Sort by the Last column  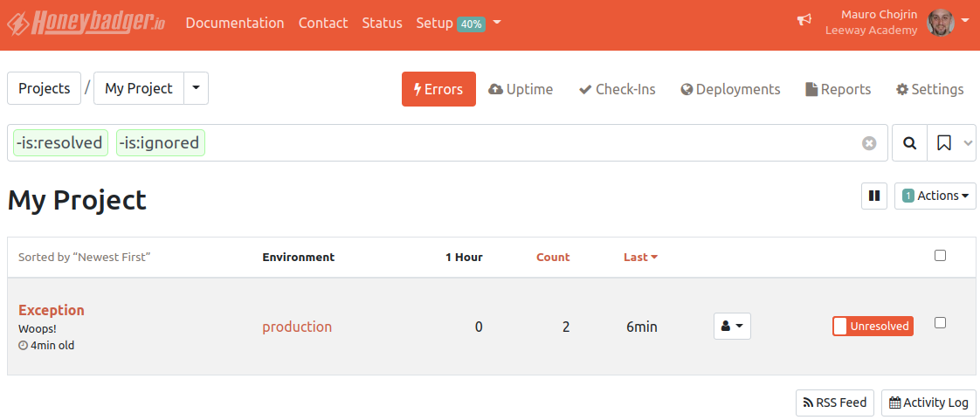(x=640, y=257)
